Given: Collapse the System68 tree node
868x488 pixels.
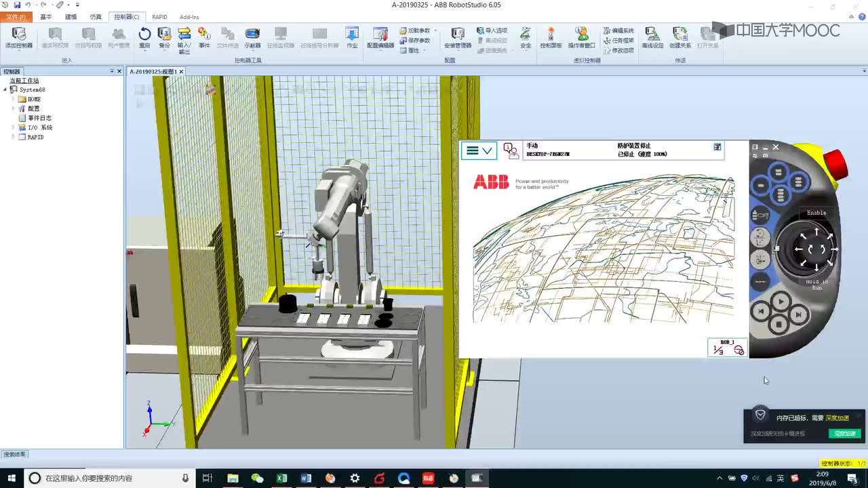Looking at the screenshot, I should point(5,89).
